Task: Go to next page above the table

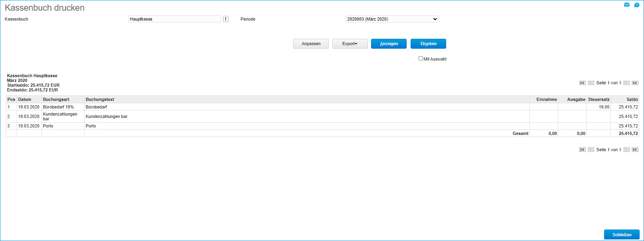Action: [627, 83]
